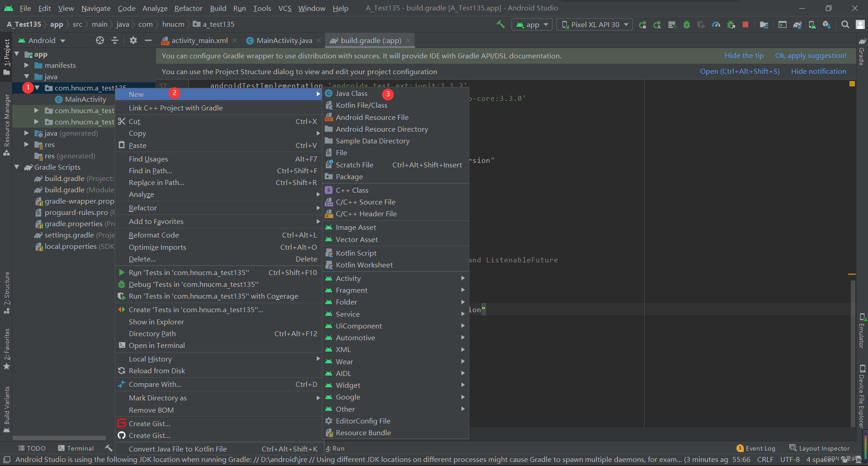Expand the java (generated) folder node
This screenshot has height=466, width=868.
(x=27, y=133)
